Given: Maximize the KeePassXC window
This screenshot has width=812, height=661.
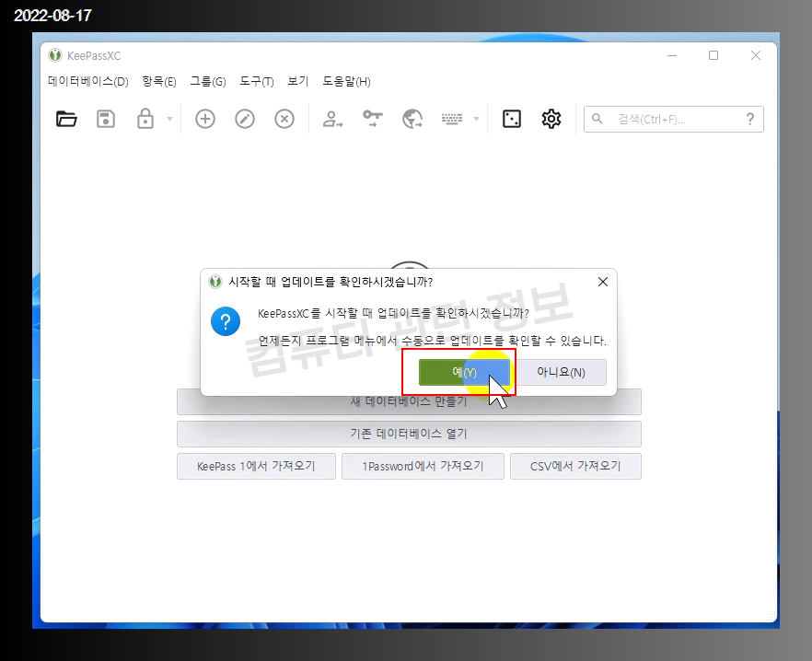Looking at the screenshot, I should pyautogui.click(x=713, y=55).
